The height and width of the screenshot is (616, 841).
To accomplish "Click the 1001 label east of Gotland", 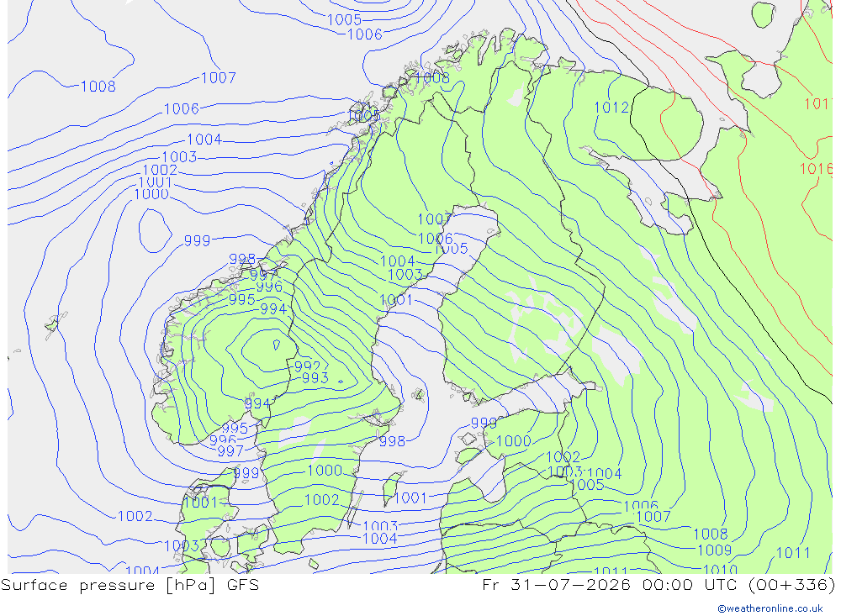I will (410, 498).
